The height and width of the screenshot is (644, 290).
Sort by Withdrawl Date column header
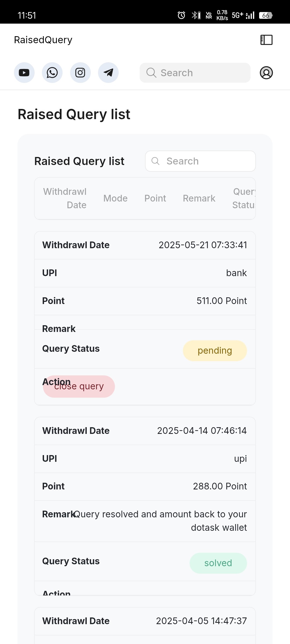(65, 198)
